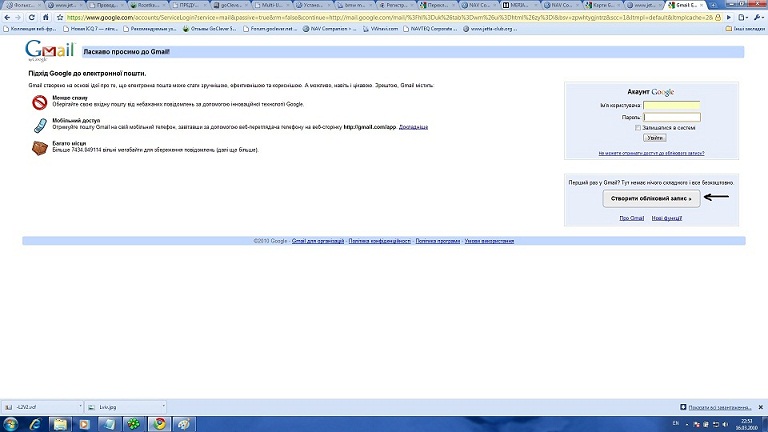Open the other bookmarks folder on bookmarks bar
The height and width of the screenshot is (432, 768).
[745, 29]
